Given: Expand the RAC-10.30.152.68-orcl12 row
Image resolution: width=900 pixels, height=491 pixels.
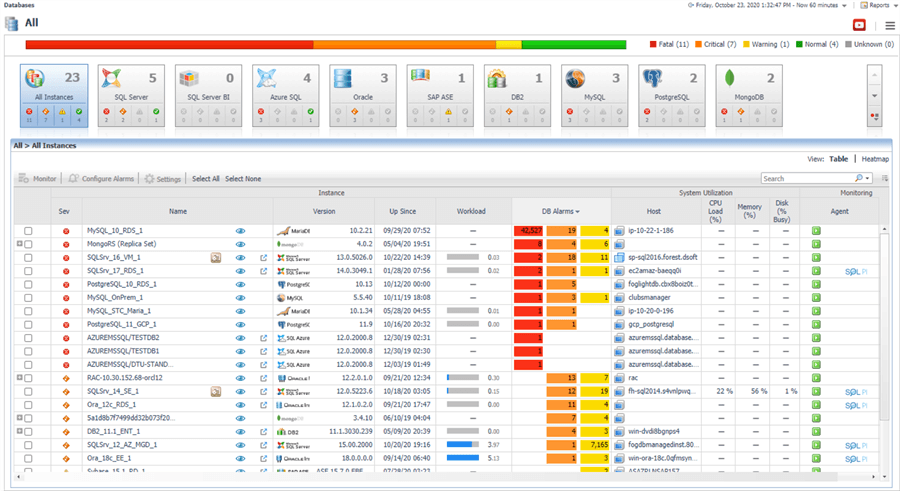Looking at the screenshot, I should (x=20, y=377).
